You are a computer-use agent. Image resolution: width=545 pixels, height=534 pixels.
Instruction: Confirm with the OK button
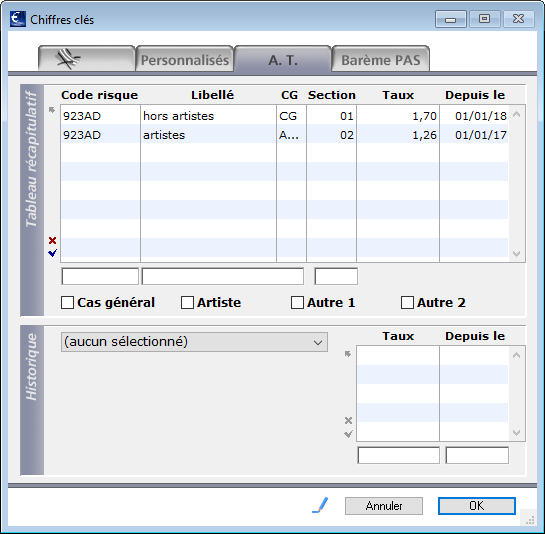477,505
